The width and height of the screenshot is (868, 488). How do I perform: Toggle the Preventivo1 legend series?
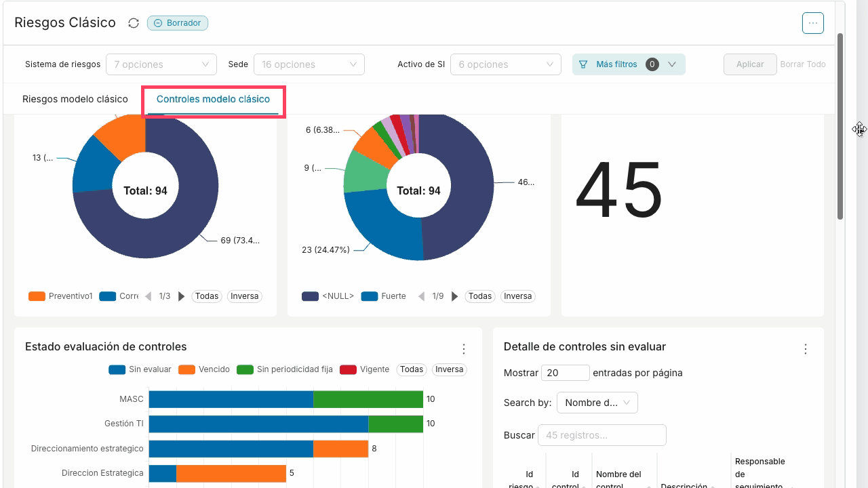60,296
